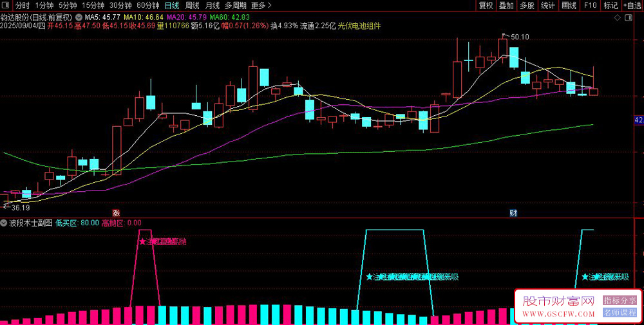Screen dimensions: 644x325
Task: Open the 指标分享 link
Action: (620, 300)
